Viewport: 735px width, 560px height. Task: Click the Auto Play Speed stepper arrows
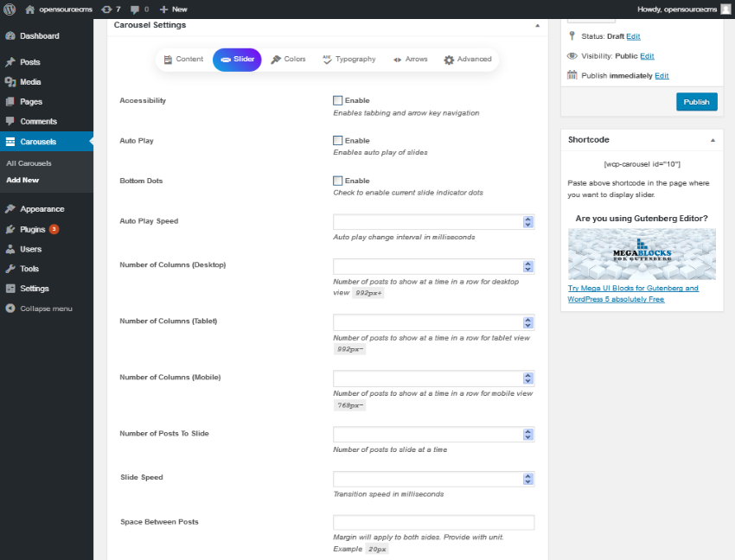point(527,222)
